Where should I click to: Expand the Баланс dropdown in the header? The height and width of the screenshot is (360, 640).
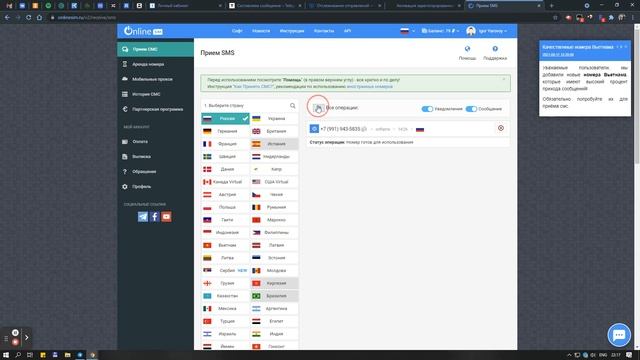point(440,31)
